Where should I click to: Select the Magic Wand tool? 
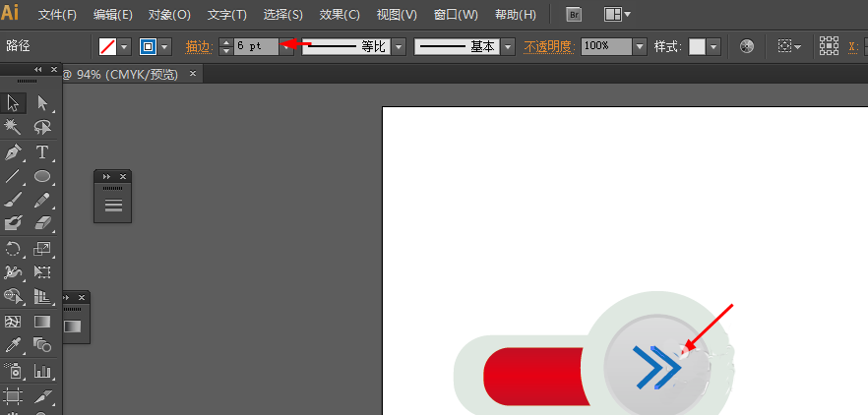coord(13,127)
